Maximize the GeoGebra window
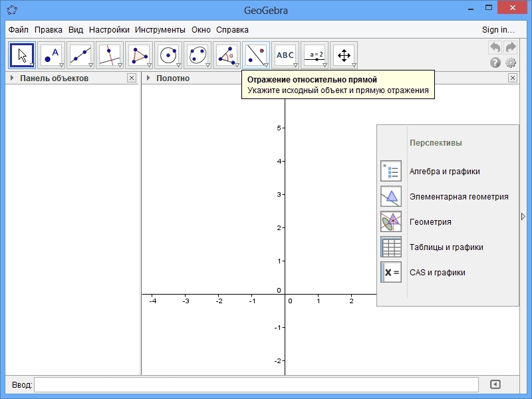 pyautogui.click(x=489, y=7)
